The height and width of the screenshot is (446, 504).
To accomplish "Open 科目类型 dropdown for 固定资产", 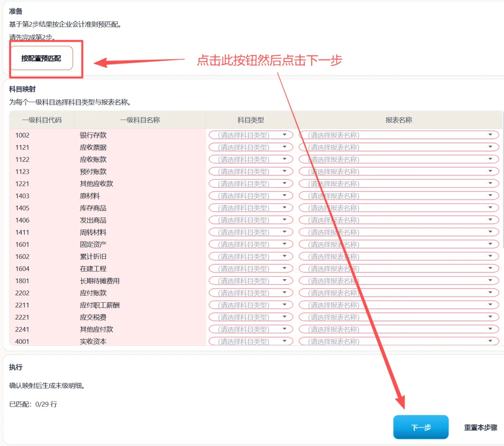I will click(251, 244).
